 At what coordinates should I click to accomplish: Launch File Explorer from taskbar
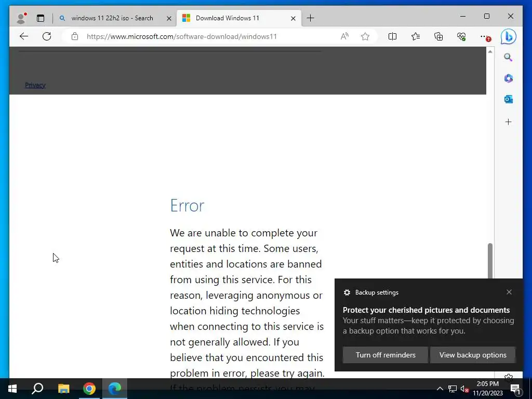tap(63, 389)
